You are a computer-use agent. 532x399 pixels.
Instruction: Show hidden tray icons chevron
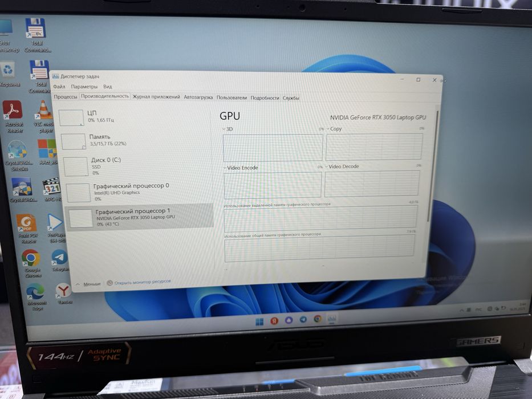[461, 310]
